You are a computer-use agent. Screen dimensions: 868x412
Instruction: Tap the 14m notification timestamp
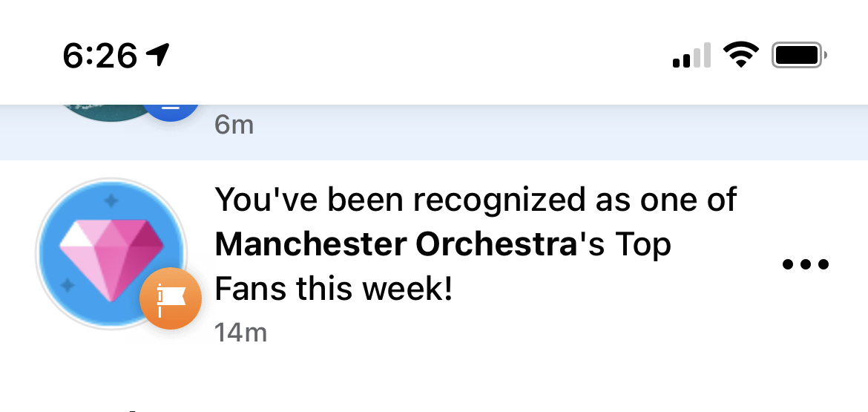pyautogui.click(x=240, y=332)
